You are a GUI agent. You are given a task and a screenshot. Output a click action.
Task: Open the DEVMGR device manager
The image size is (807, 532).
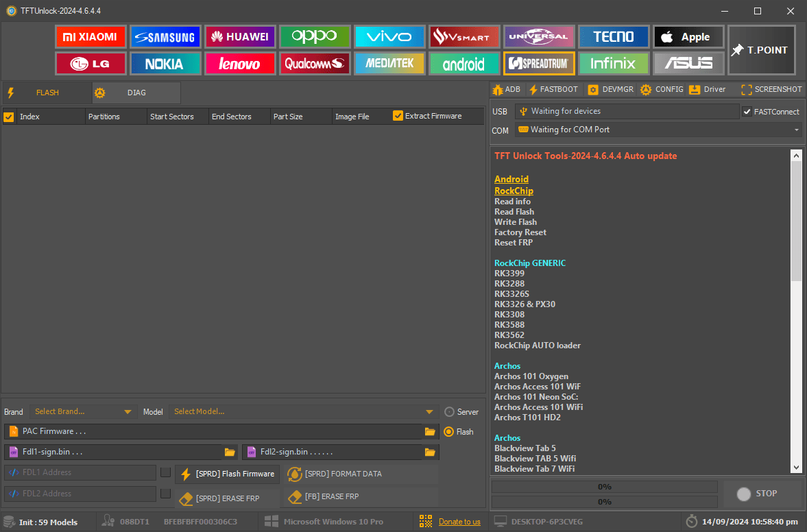coord(612,90)
